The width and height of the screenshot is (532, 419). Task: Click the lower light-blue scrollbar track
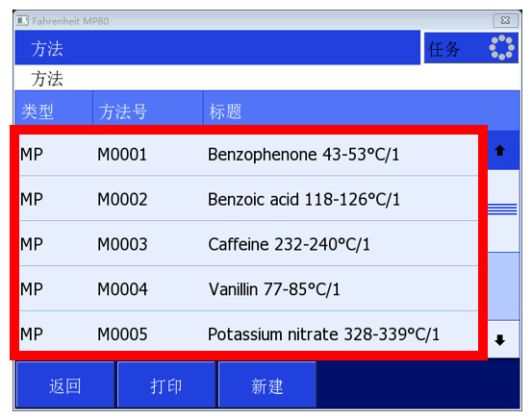tap(503, 286)
